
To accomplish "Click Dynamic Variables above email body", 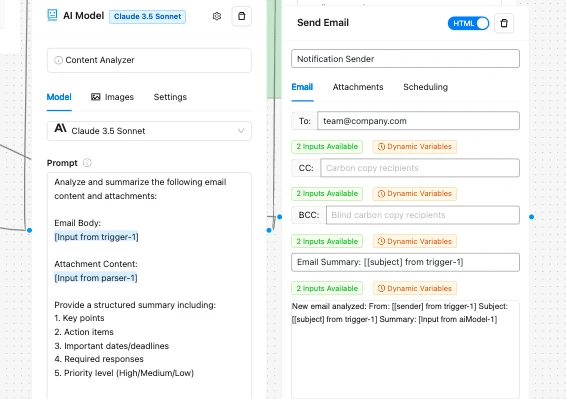I will (x=415, y=288).
